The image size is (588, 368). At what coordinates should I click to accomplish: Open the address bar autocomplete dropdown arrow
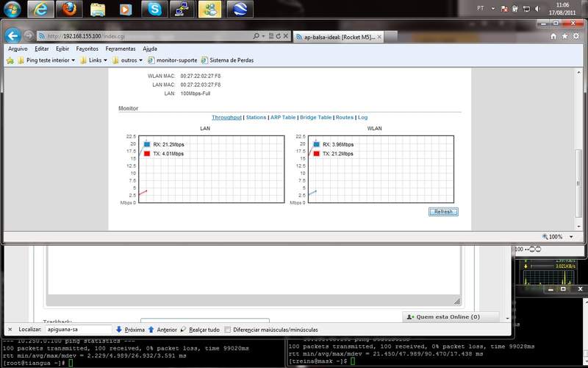(x=263, y=36)
